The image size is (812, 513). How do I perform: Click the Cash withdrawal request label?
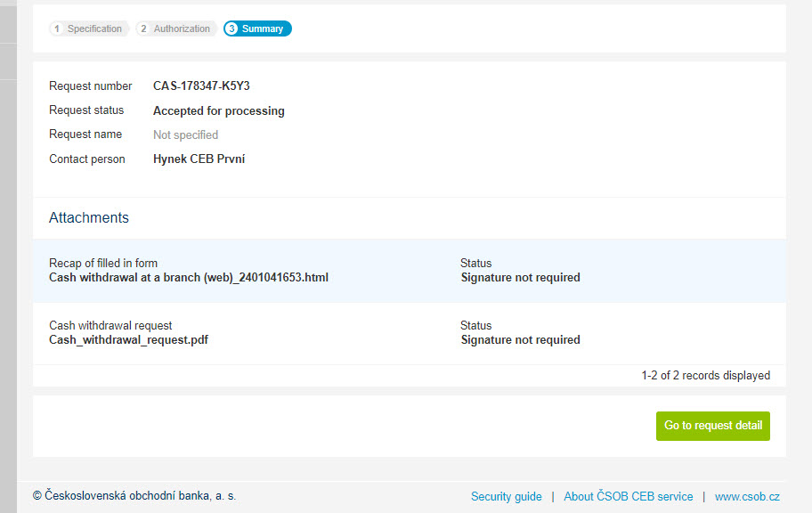click(110, 325)
